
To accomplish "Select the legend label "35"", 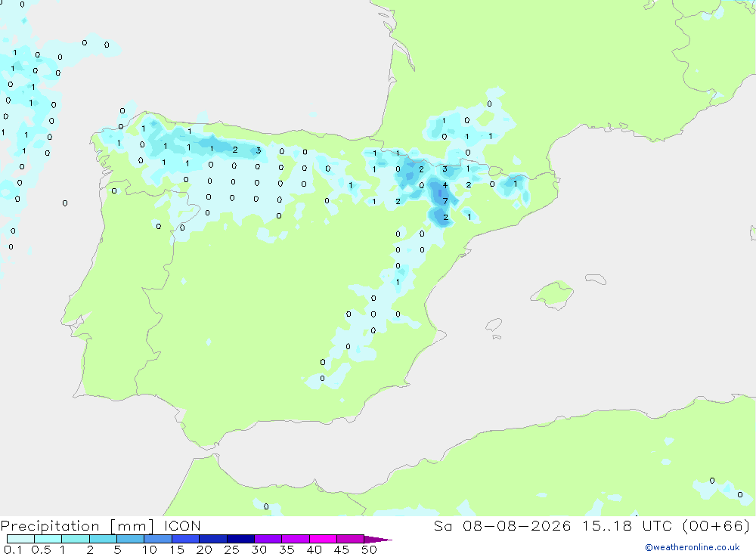I will (287, 549).
